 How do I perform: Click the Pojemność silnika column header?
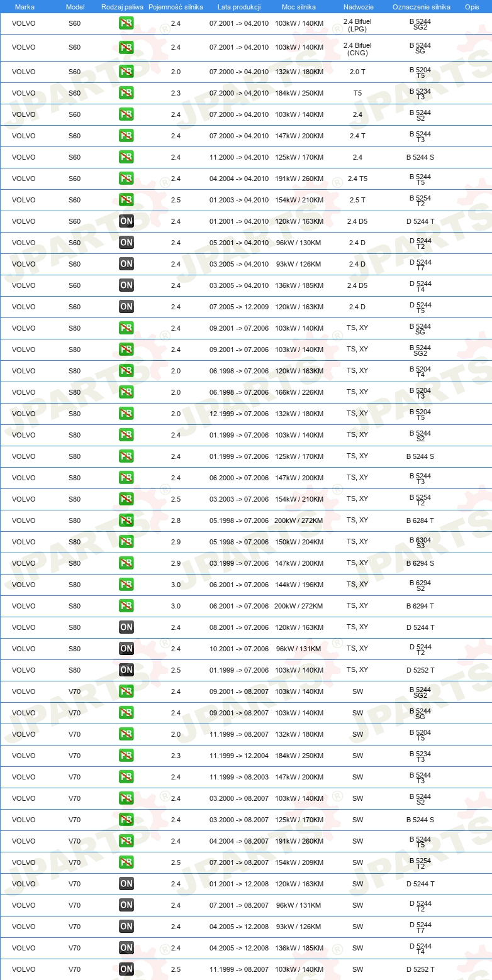pos(176,6)
